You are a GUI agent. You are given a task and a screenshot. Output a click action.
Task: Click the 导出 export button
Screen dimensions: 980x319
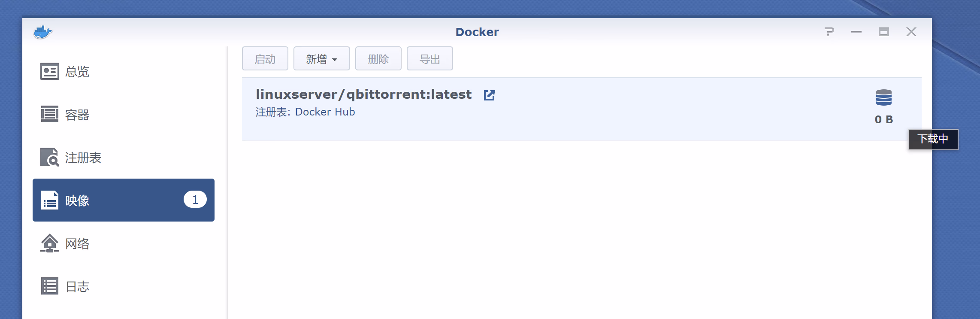click(x=430, y=59)
